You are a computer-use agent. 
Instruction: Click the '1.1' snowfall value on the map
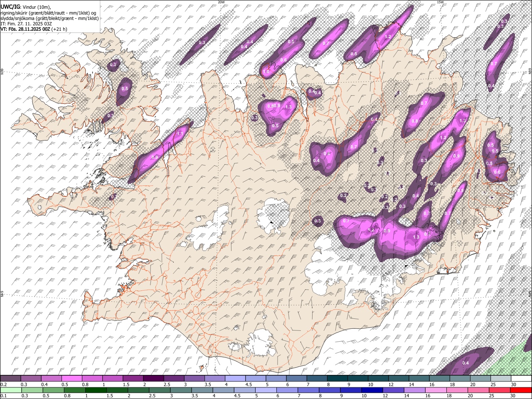[180, 133]
